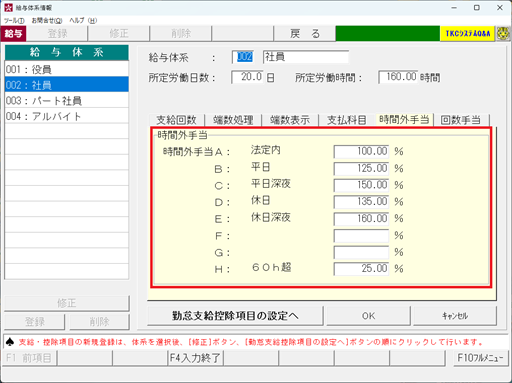Click the 所定労働日数 field 20.0
The height and width of the screenshot is (383, 512).
tap(248, 77)
